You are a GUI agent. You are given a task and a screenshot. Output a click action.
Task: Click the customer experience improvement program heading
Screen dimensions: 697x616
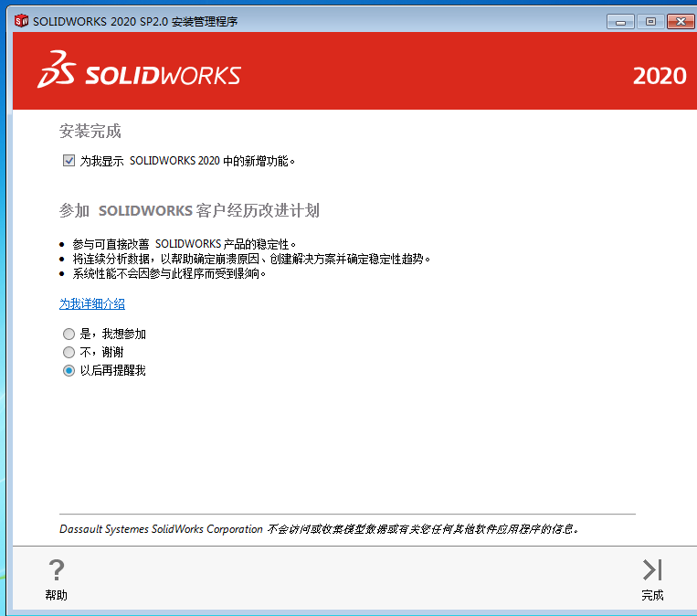(x=189, y=211)
